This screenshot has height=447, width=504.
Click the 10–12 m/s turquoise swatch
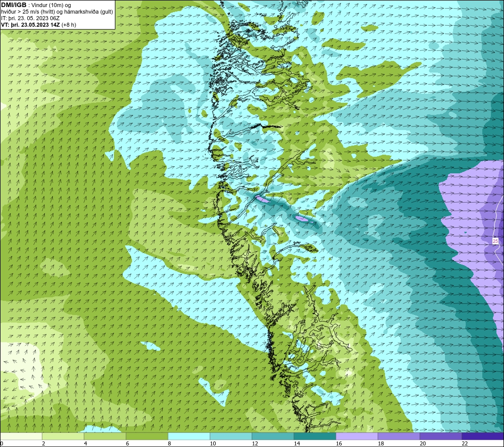click(231, 436)
